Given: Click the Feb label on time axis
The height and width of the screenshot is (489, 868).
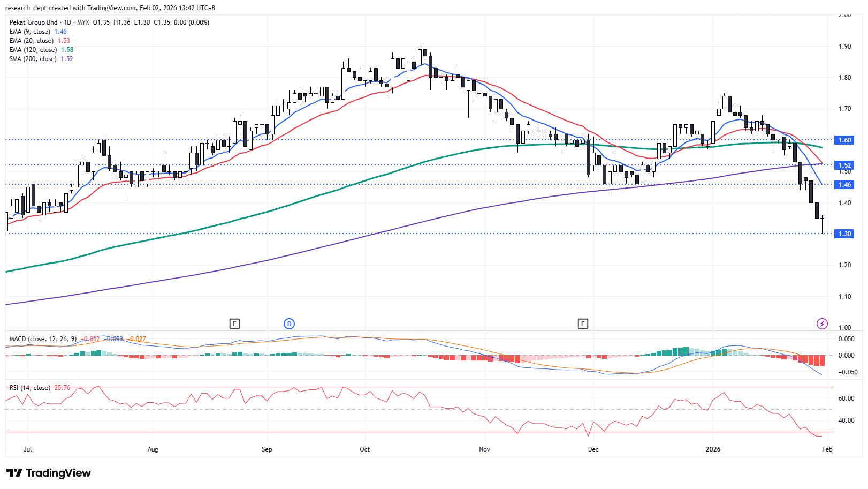Looking at the screenshot, I should [x=827, y=449].
